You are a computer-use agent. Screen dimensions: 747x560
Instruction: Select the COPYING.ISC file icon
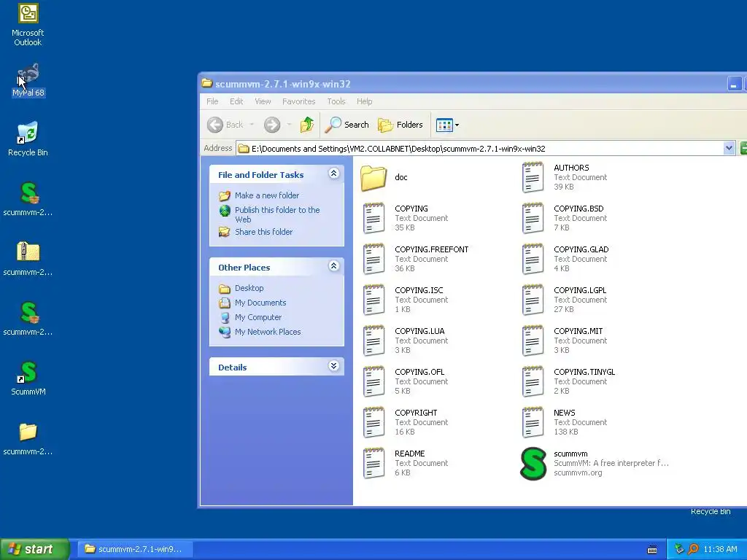pos(374,300)
